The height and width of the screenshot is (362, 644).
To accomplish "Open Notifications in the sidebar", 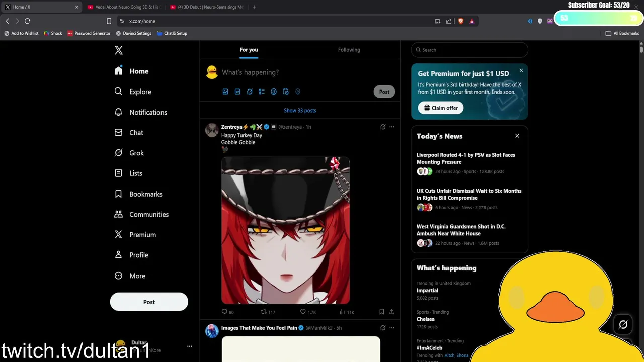I will tap(140, 112).
